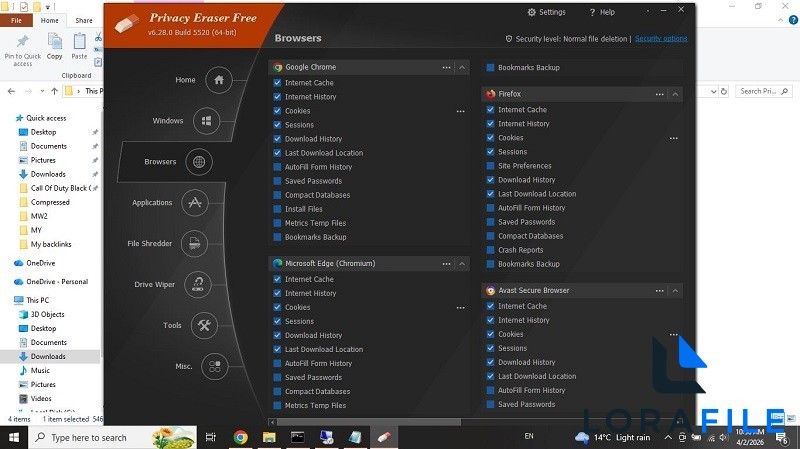Open Firefox Cookies options ellipsis
Viewport: 800px width, 449px height.
point(673,138)
